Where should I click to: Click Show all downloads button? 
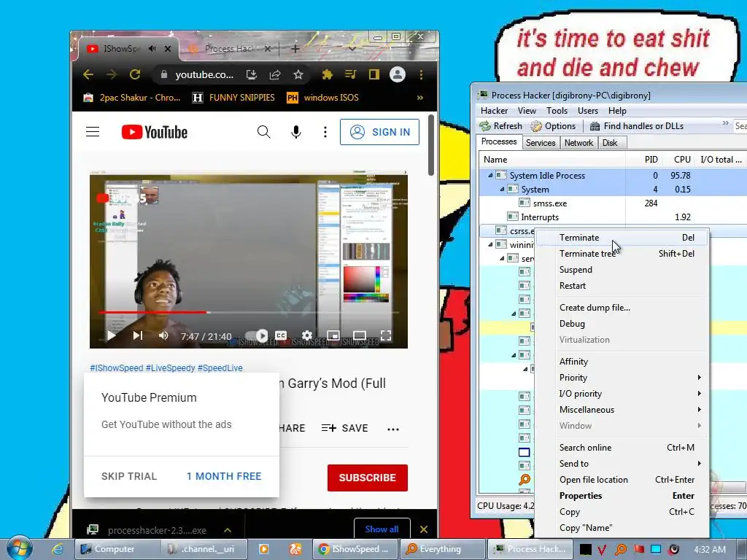[x=382, y=529]
